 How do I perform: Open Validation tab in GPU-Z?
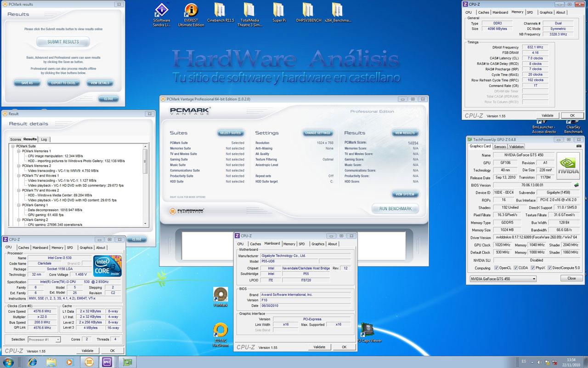tap(516, 147)
